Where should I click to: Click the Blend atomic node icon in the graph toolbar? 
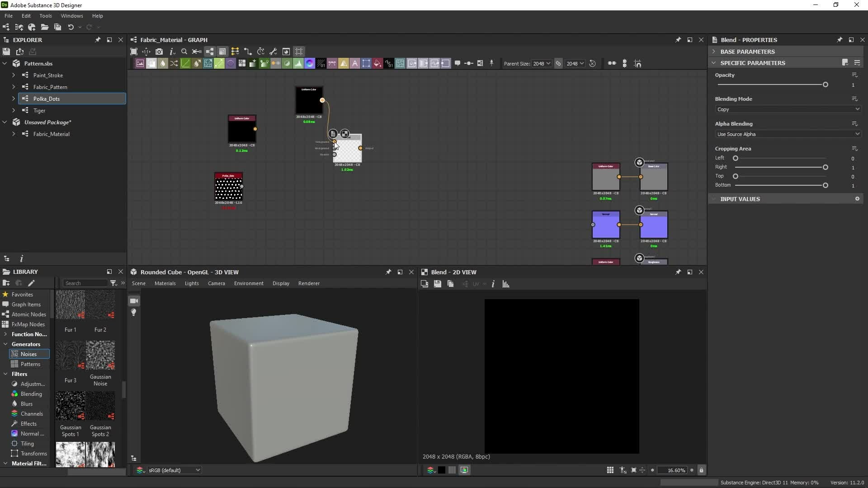tap(151, 64)
